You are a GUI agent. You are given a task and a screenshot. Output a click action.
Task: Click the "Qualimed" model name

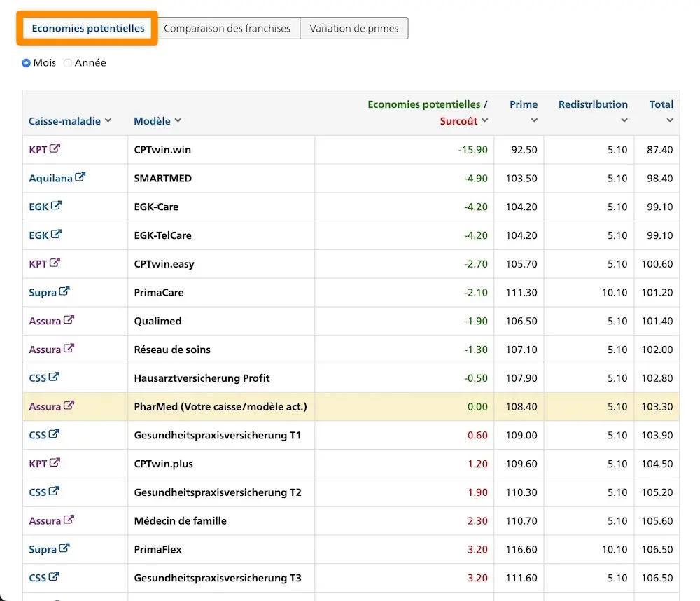(x=157, y=322)
